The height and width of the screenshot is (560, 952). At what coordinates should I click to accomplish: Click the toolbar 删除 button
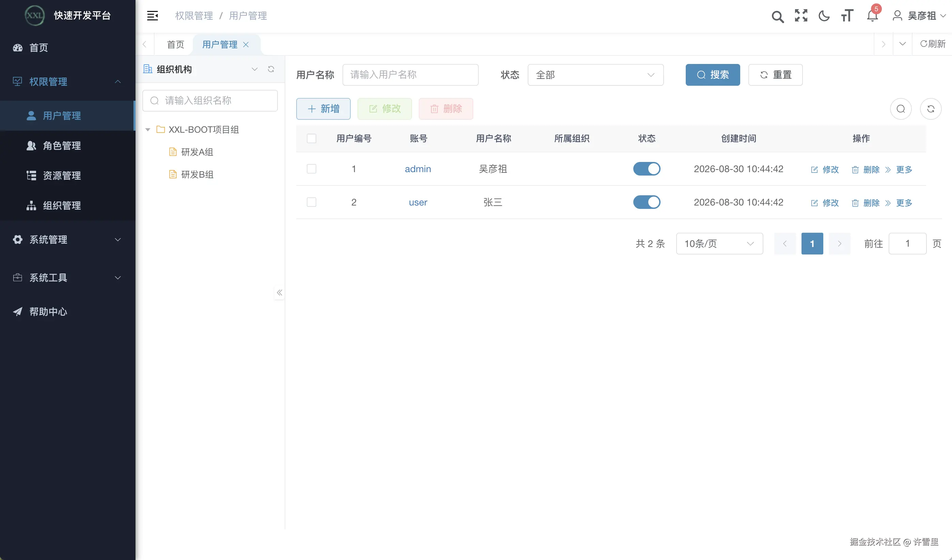coord(446,109)
